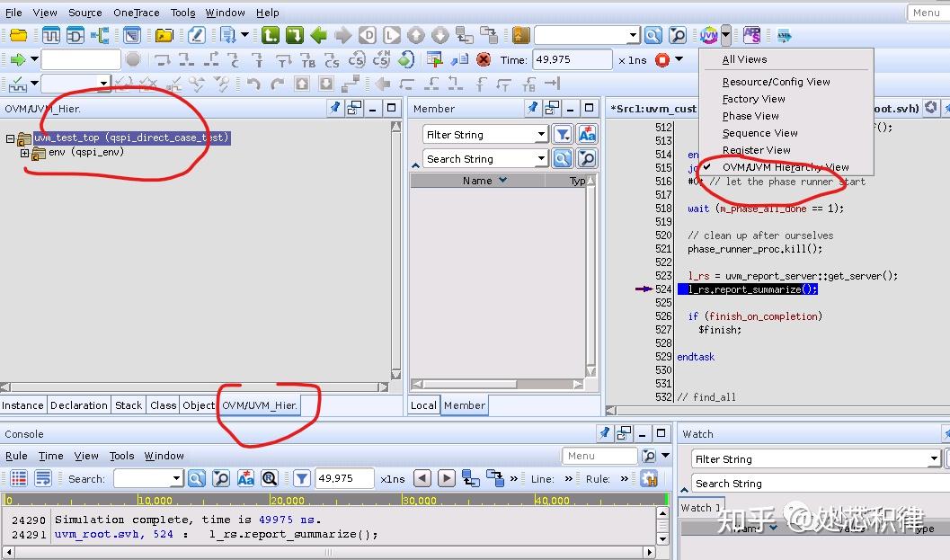Open the OneTrace menu
Screen dimensions: 950x560
pyautogui.click(x=137, y=13)
